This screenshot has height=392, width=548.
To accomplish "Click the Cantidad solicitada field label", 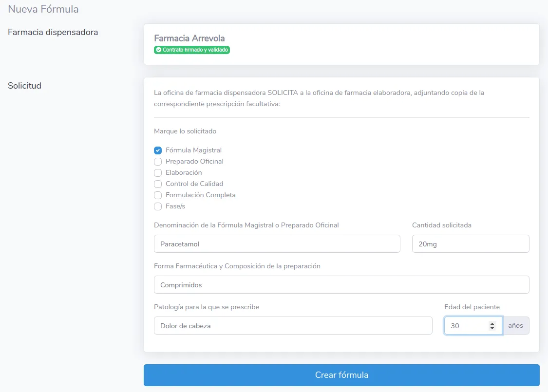I will click(442, 225).
